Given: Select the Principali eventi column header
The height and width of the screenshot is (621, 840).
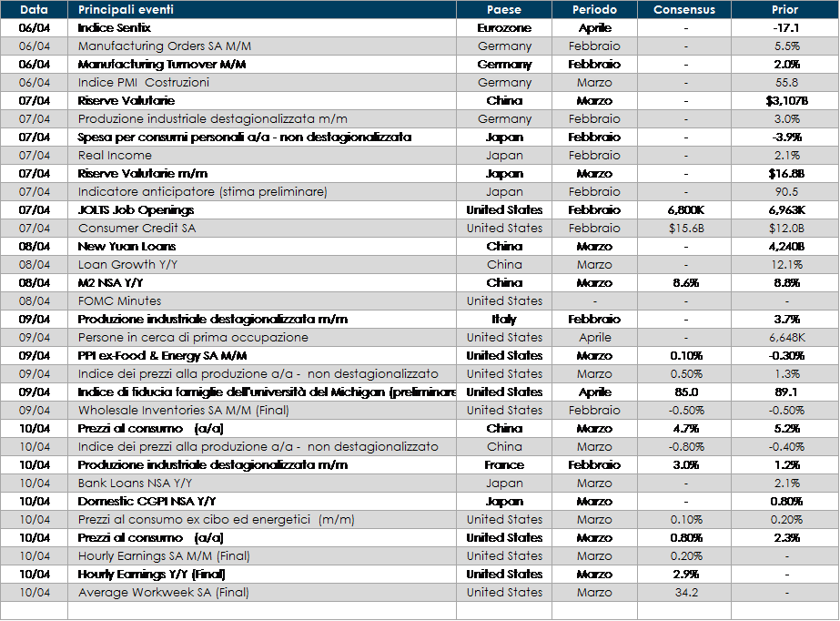Looking at the screenshot, I should click(x=126, y=10).
